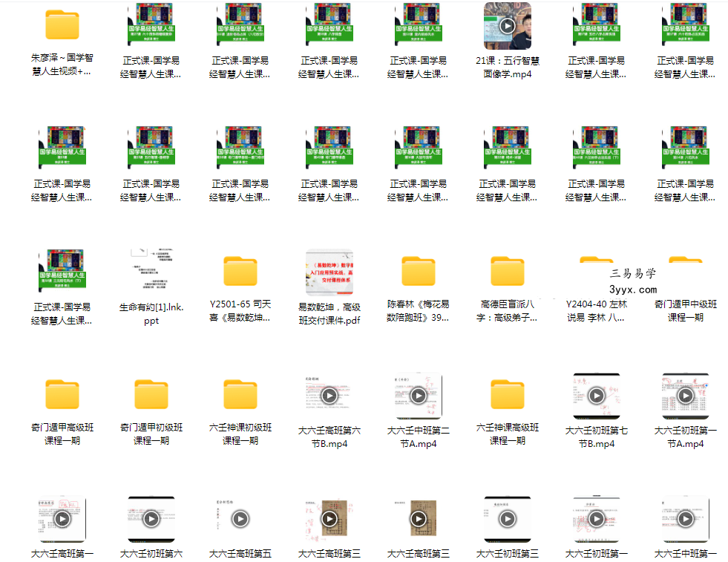Play the 大六壬高班第六节B.mp4 video
This screenshot has width=728, height=562.
[329, 396]
